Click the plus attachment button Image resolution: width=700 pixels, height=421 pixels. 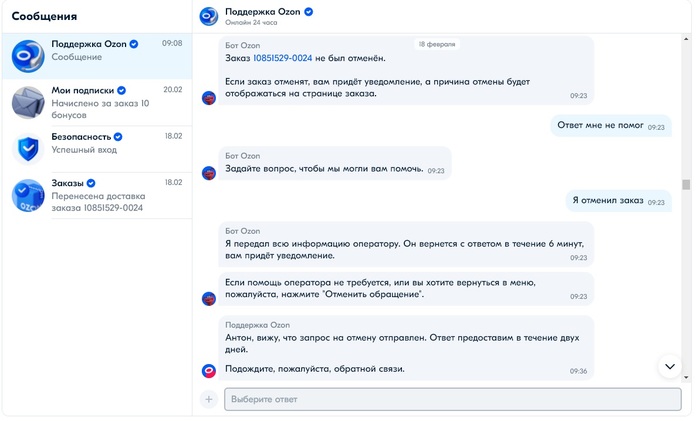pyautogui.click(x=208, y=399)
